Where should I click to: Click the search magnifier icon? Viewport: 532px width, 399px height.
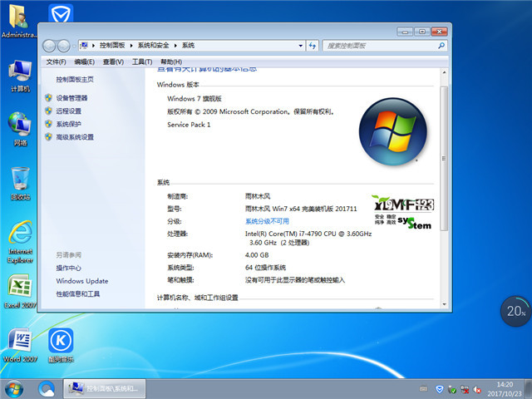pos(441,46)
